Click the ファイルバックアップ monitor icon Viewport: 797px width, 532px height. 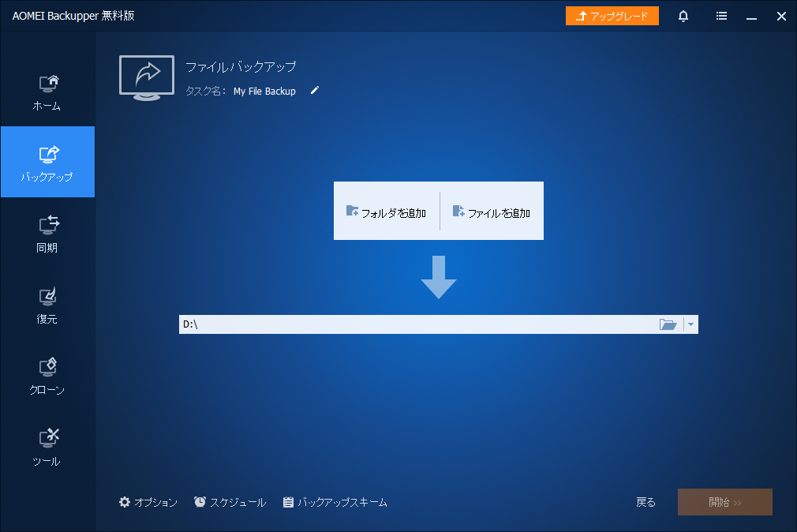(x=147, y=78)
